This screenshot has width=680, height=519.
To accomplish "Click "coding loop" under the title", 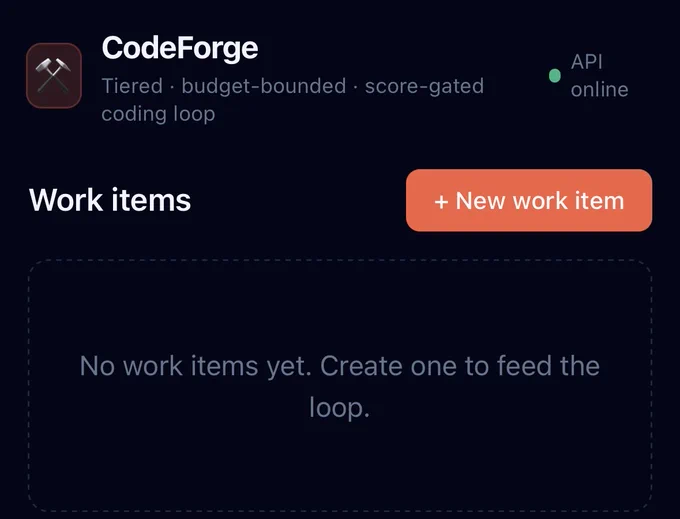I will [158, 114].
